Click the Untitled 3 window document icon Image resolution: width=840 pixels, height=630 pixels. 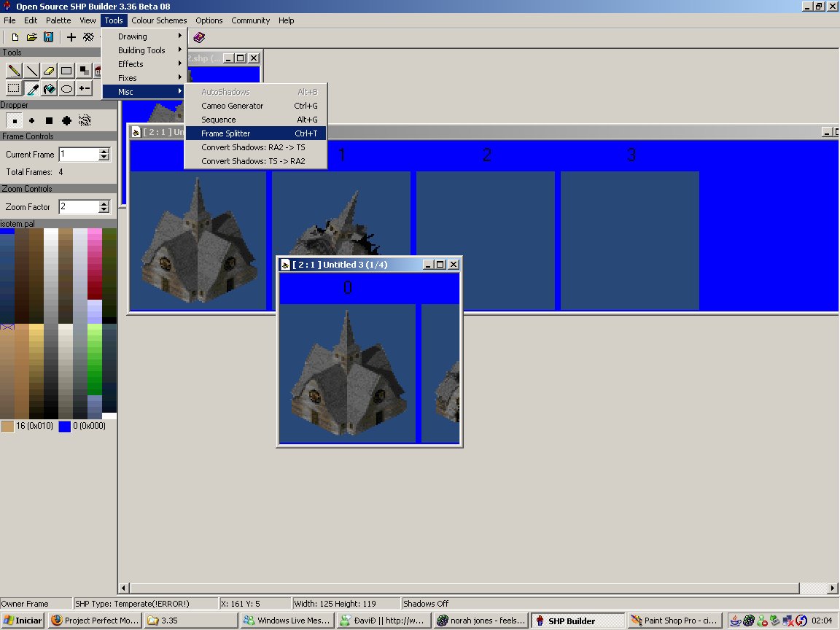286,265
